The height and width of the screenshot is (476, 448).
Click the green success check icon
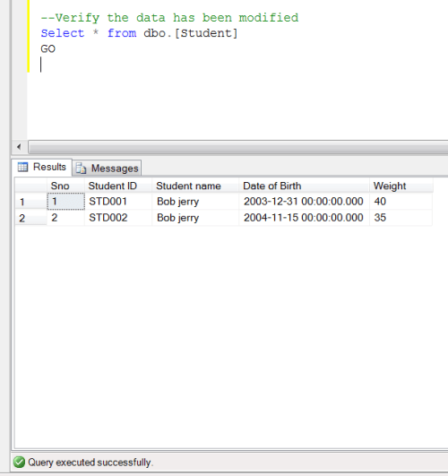pos(19,463)
